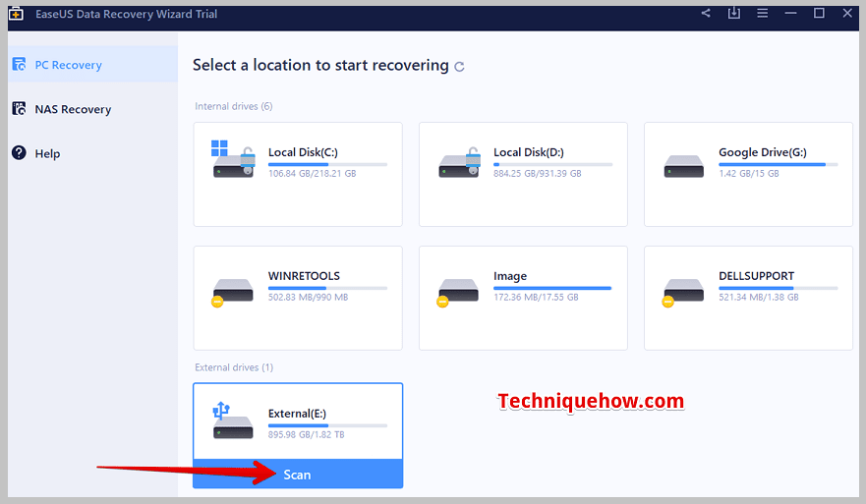Click the 172.36 MB/17.55 GB text
This screenshot has height=504, width=866.
[536, 297]
